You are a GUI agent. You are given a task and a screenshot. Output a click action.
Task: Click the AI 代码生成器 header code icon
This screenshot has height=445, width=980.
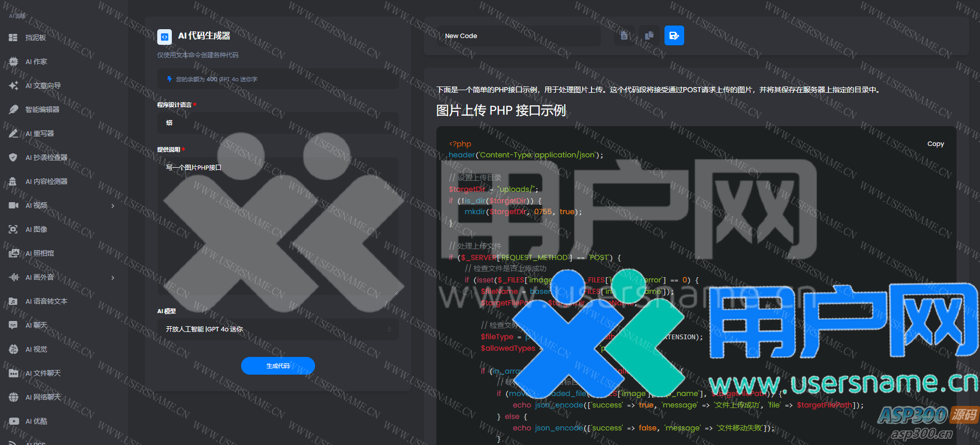(x=165, y=36)
